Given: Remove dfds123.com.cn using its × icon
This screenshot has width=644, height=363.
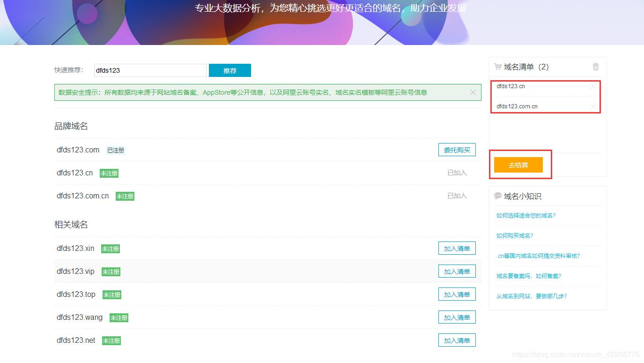Looking at the screenshot, I should coord(593,106).
